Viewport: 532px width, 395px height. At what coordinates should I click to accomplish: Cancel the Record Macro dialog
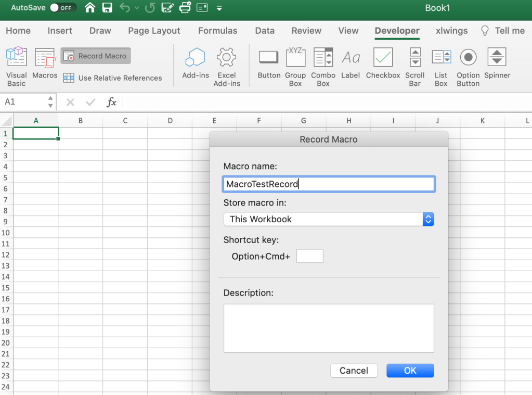[x=354, y=371]
